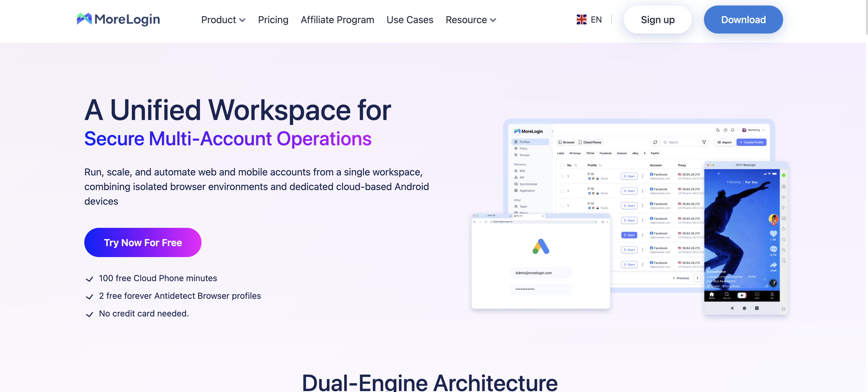Check the select-all checkbox in the profile table
Image resolution: width=868 pixels, height=392 pixels.
pyautogui.click(x=562, y=165)
